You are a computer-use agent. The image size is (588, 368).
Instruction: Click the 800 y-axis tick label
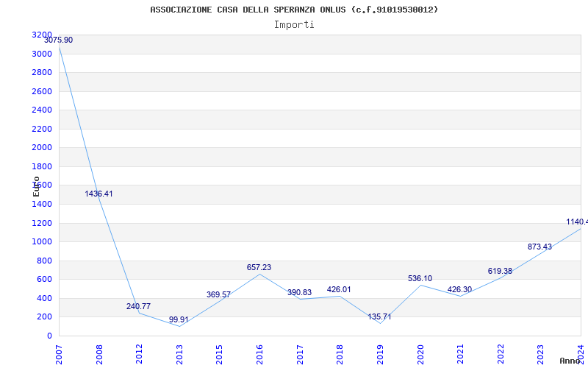coord(45,261)
